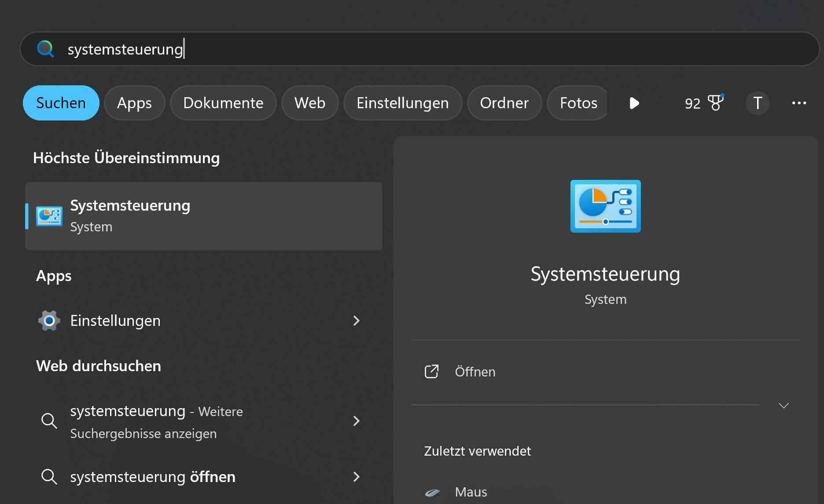Select the Fotos filter tab

coord(578,103)
